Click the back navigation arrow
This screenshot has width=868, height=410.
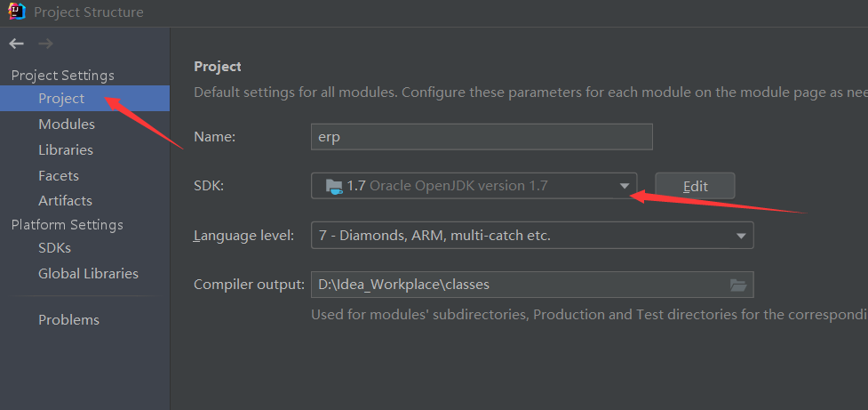tap(17, 44)
